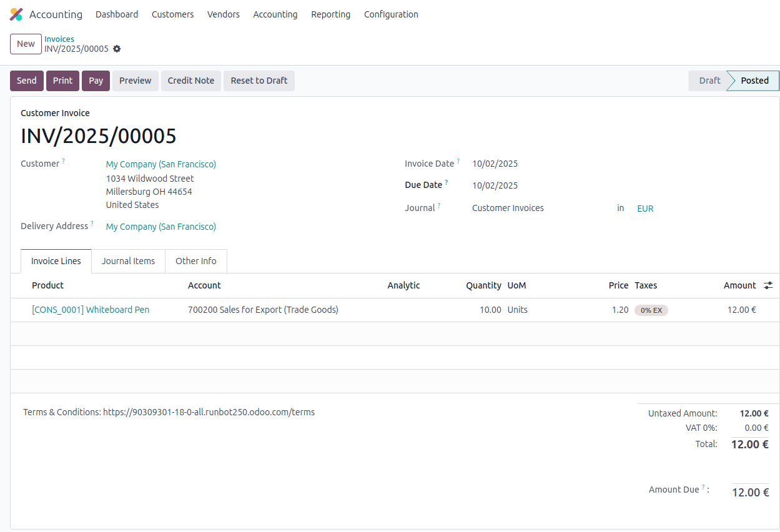Screen dimensions: 780x532
Task: Open the [CONS_0001] Whiteboard Pen product link
Action: [x=91, y=310]
